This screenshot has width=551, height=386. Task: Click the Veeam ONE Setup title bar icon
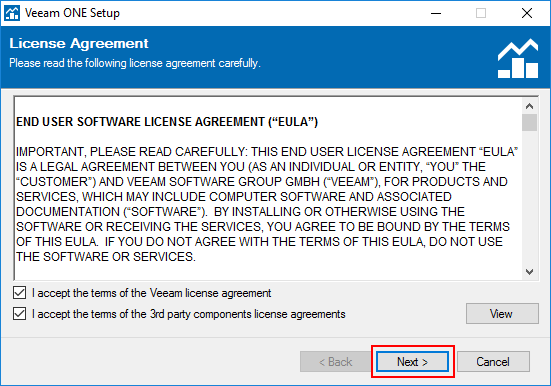click(x=12, y=13)
